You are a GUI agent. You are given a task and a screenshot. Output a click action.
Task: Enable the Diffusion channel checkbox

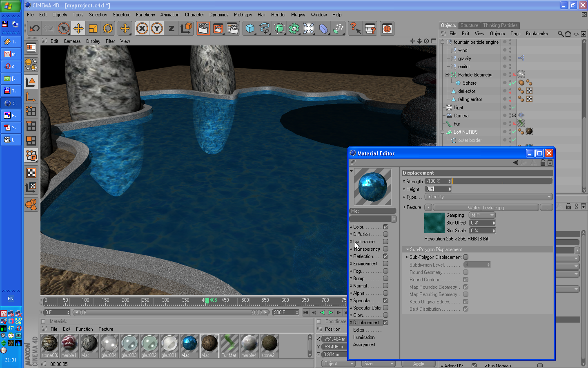click(385, 234)
